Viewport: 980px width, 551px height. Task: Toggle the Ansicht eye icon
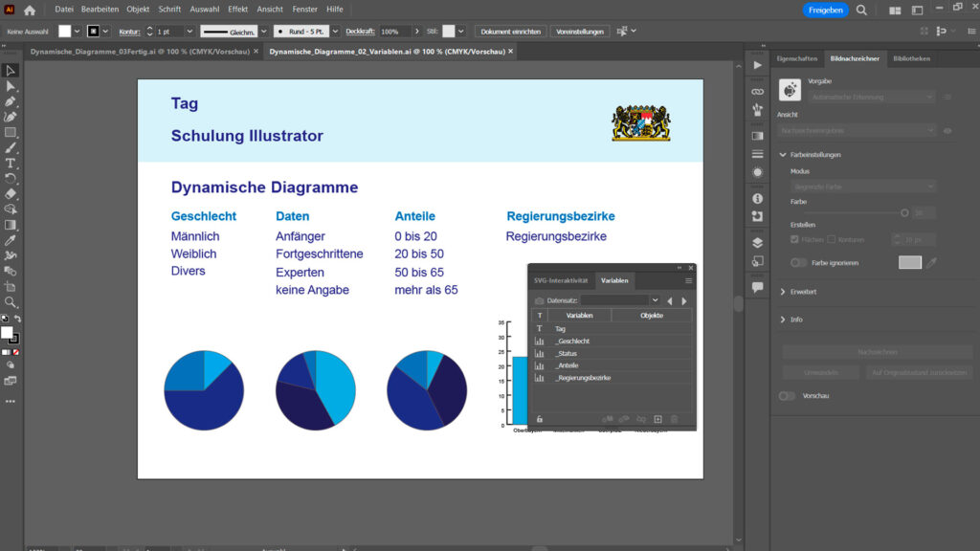point(947,131)
